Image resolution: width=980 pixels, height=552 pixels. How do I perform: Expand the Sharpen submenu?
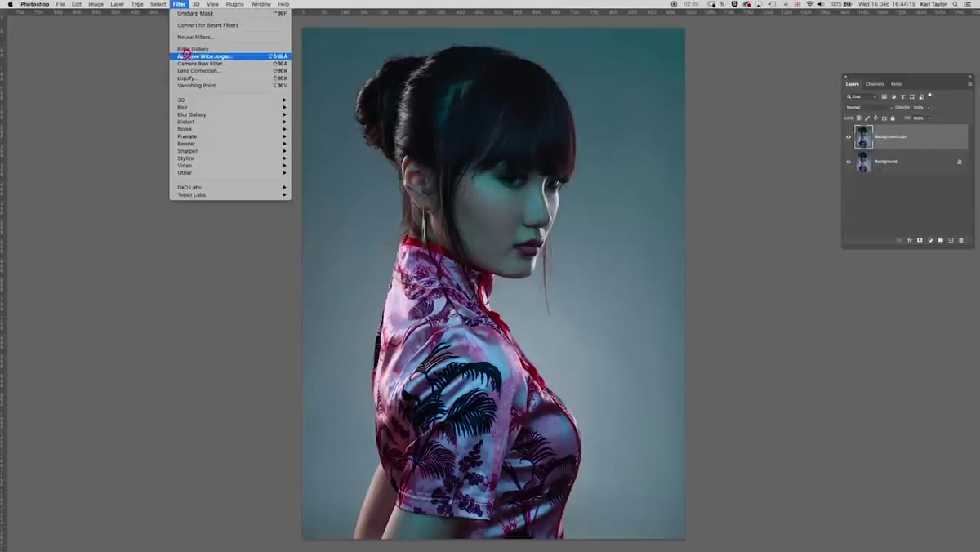tap(230, 151)
